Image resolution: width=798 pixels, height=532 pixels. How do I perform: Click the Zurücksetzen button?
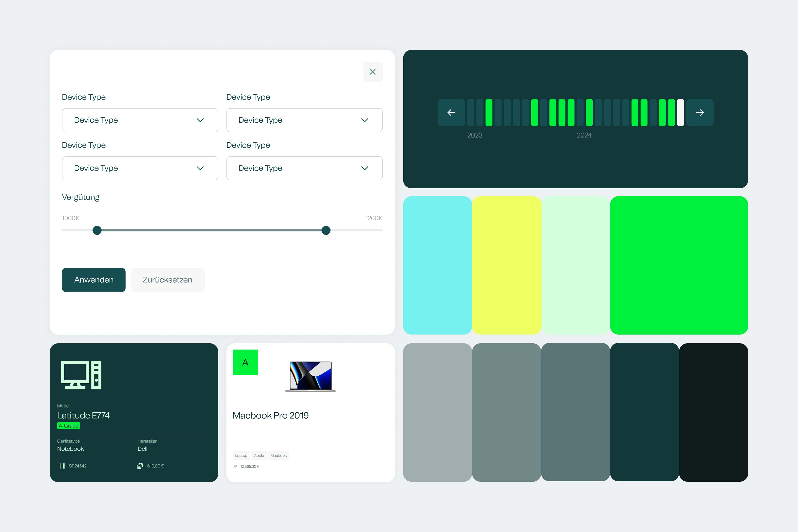[x=168, y=280]
